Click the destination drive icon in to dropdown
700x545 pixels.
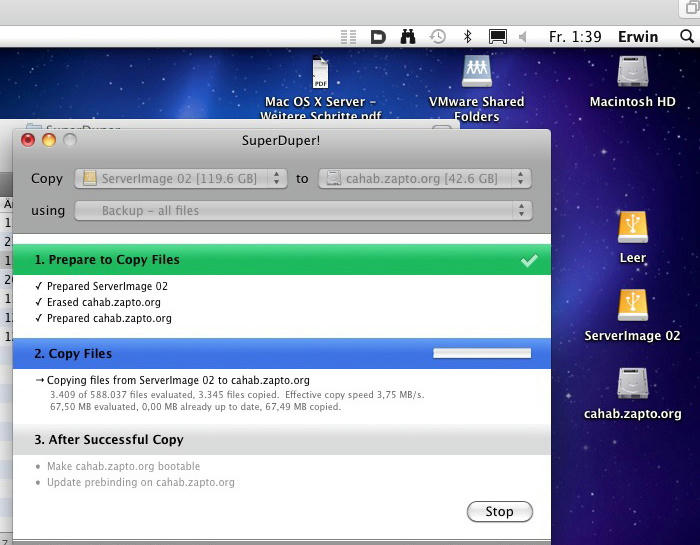pyautogui.click(x=333, y=179)
